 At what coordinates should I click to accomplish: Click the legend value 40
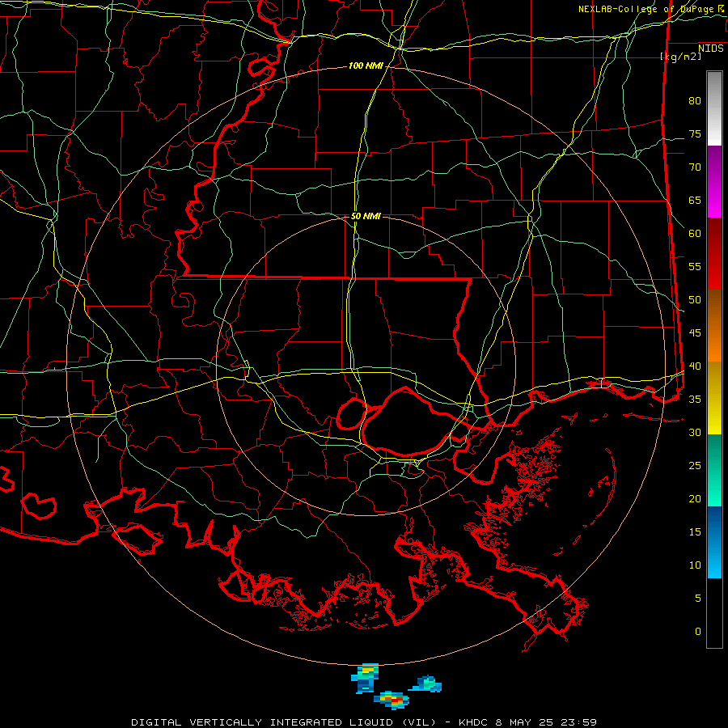click(x=695, y=366)
